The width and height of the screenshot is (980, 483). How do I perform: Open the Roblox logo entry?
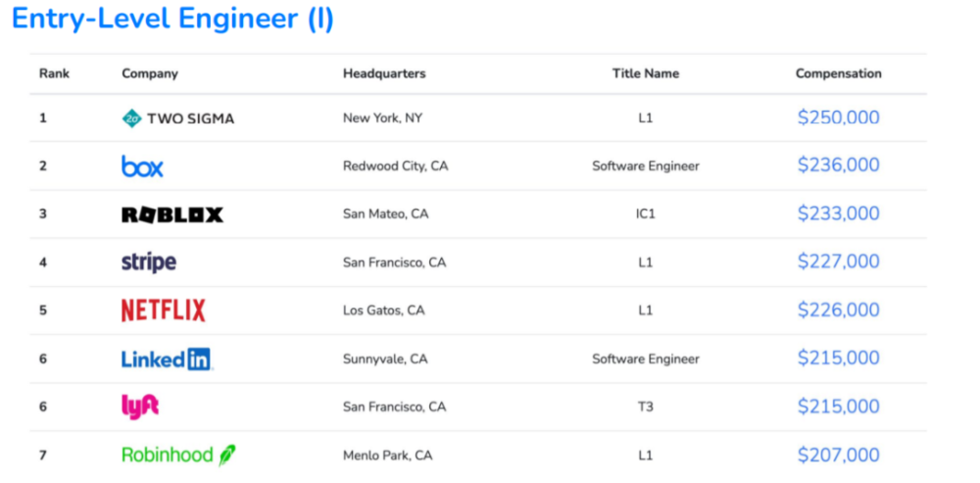[x=172, y=215]
